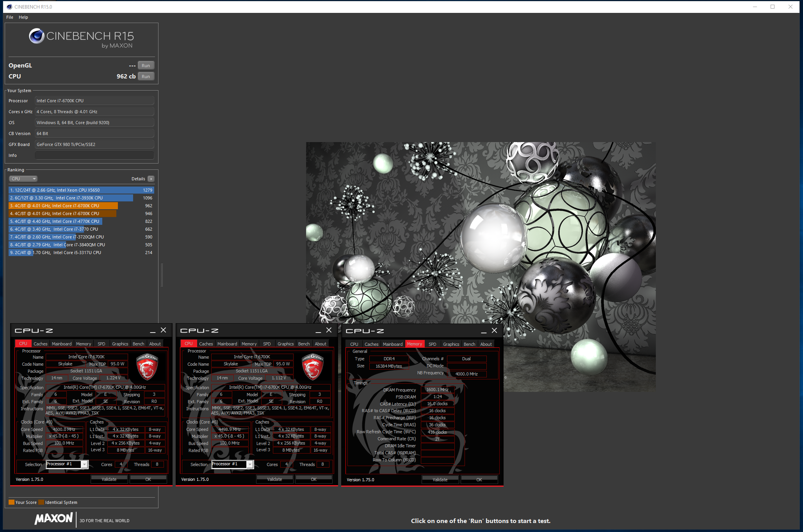
Task: Click the panel splitter grip handle
Action: (162, 275)
